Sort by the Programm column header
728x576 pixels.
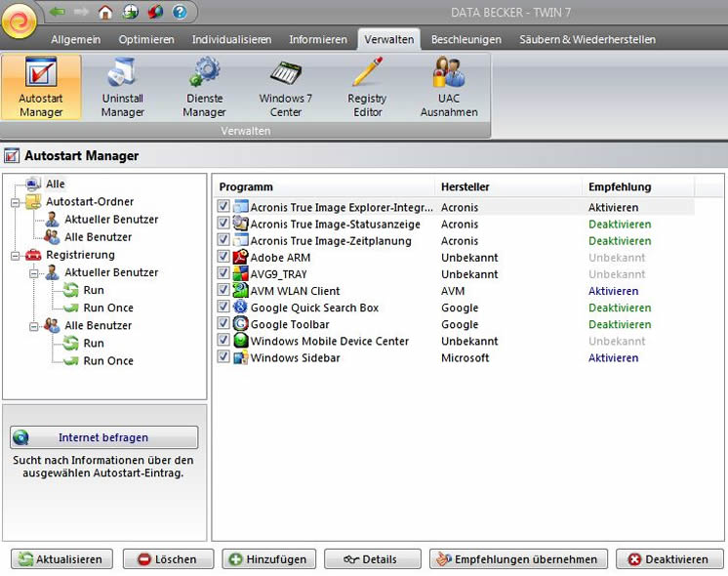[x=325, y=186]
